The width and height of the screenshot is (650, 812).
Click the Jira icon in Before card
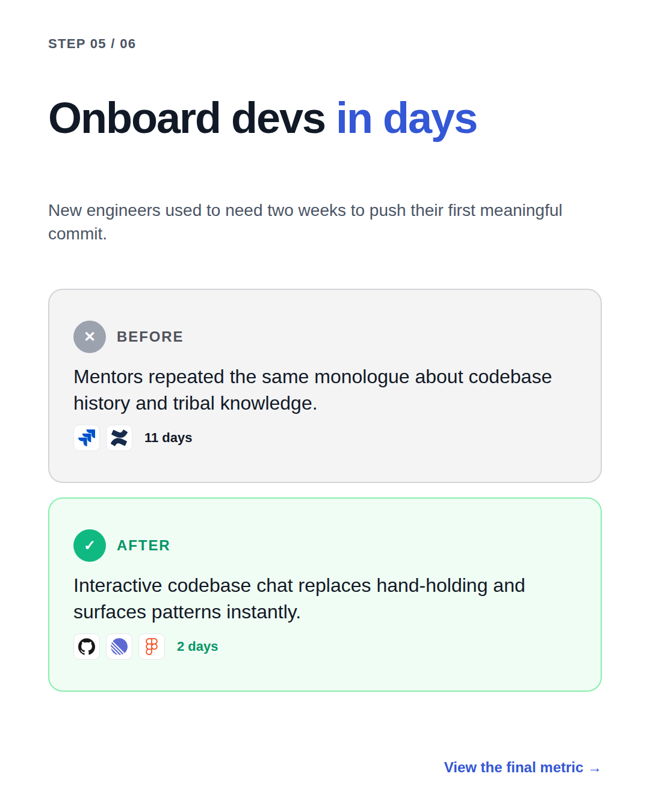coord(87,438)
